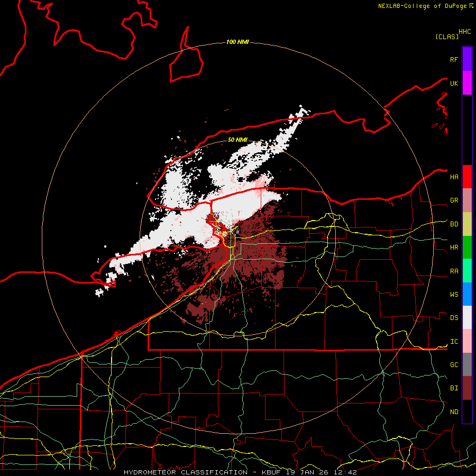Click the KBUF station identifier
This screenshot has height=476, width=476.
tap(272, 472)
